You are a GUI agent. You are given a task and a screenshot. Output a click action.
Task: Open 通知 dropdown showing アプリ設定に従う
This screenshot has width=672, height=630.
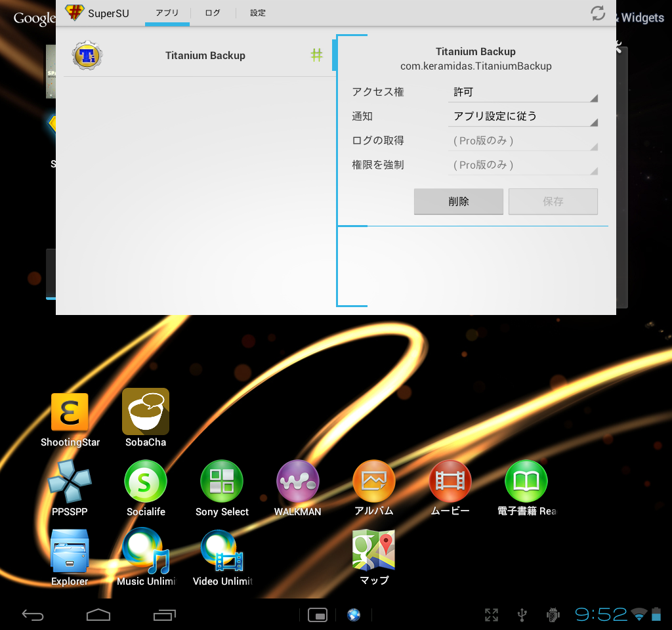tap(523, 116)
